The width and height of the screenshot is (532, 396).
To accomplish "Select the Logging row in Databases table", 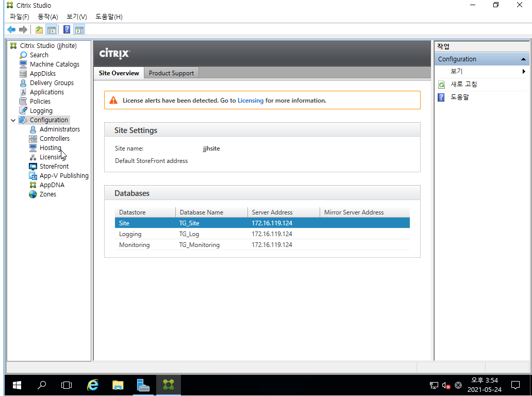I will (x=262, y=234).
